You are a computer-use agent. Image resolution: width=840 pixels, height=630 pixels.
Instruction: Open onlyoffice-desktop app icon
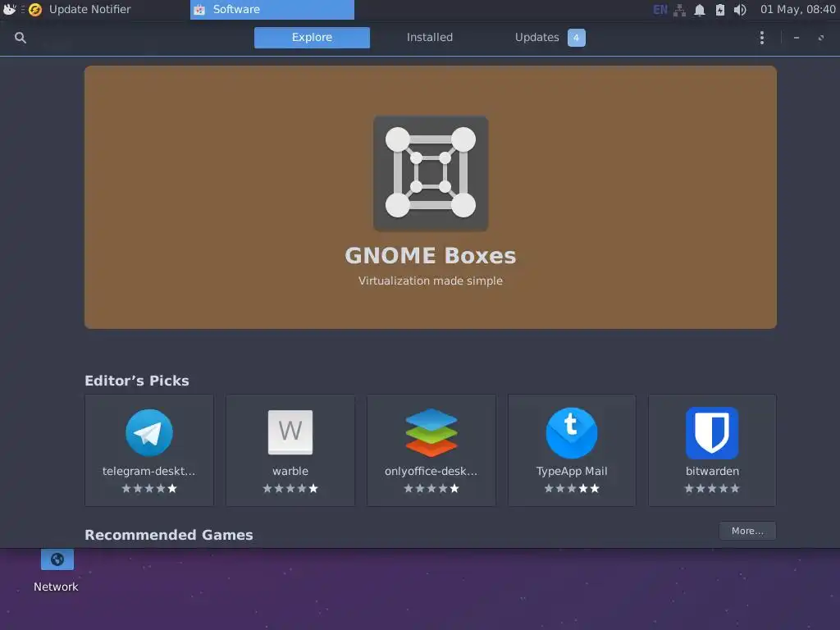click(431, 433)
